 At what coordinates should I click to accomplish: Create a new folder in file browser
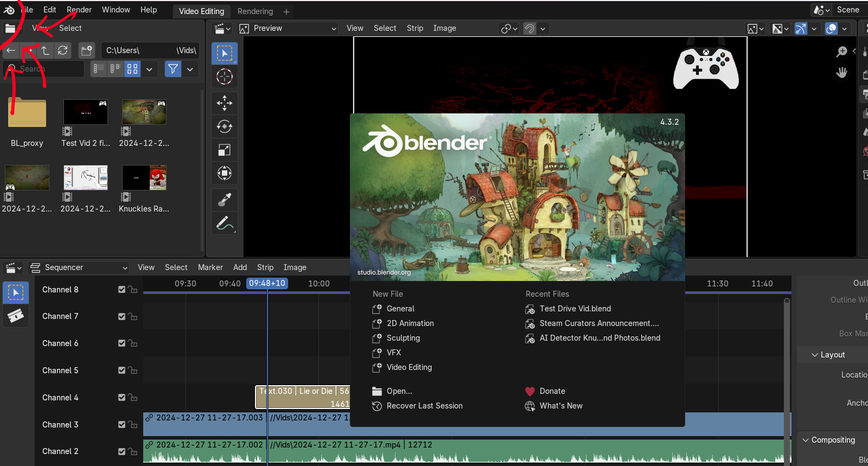click(x=87, y=50)
